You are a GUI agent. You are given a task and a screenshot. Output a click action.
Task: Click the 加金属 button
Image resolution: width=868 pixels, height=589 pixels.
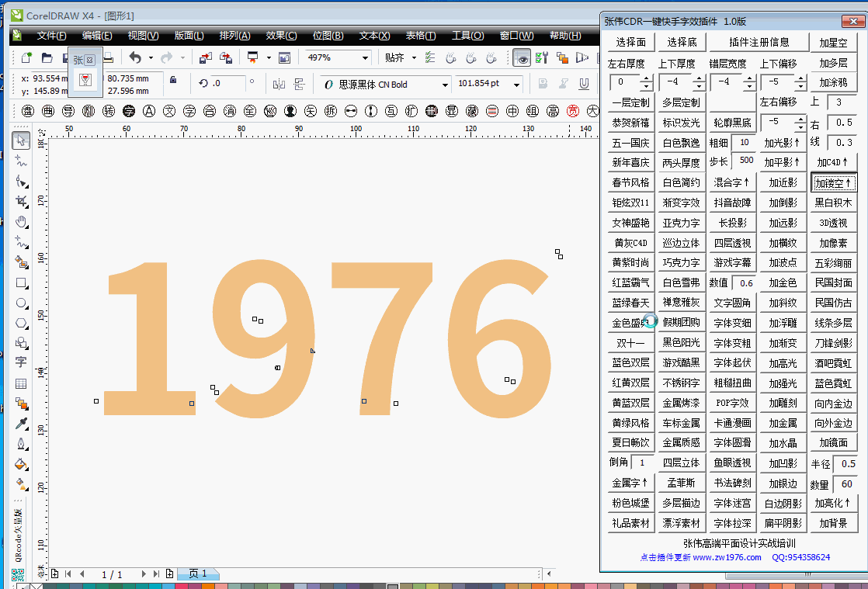point(783,423)
